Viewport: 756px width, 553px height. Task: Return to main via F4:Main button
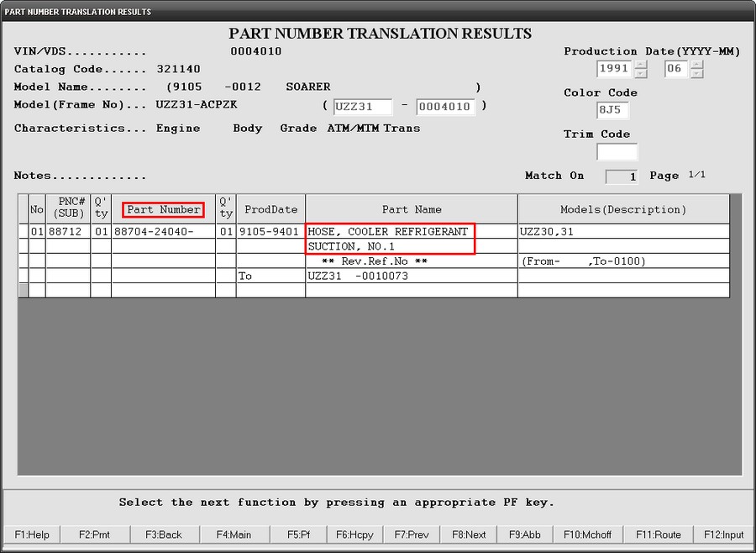[234, 535]
